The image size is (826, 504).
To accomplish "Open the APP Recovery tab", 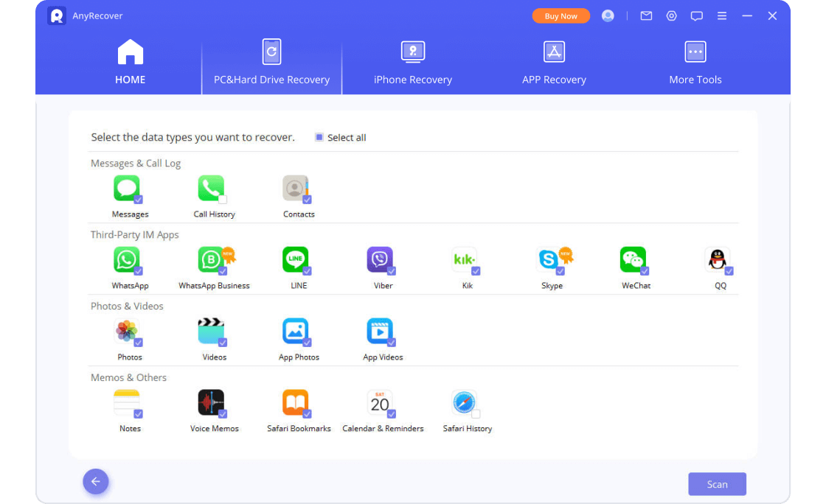I will (554, 63).
